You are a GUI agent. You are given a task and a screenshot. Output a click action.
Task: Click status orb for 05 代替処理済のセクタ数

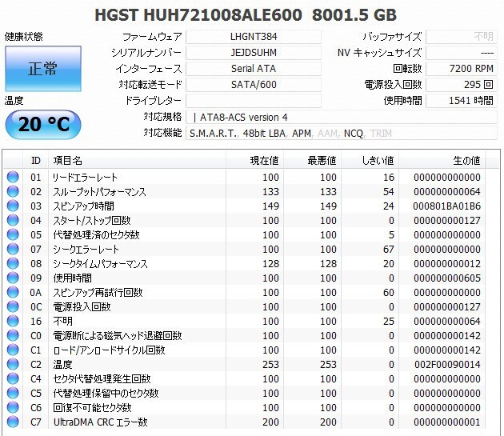click(x=13, y=234)
